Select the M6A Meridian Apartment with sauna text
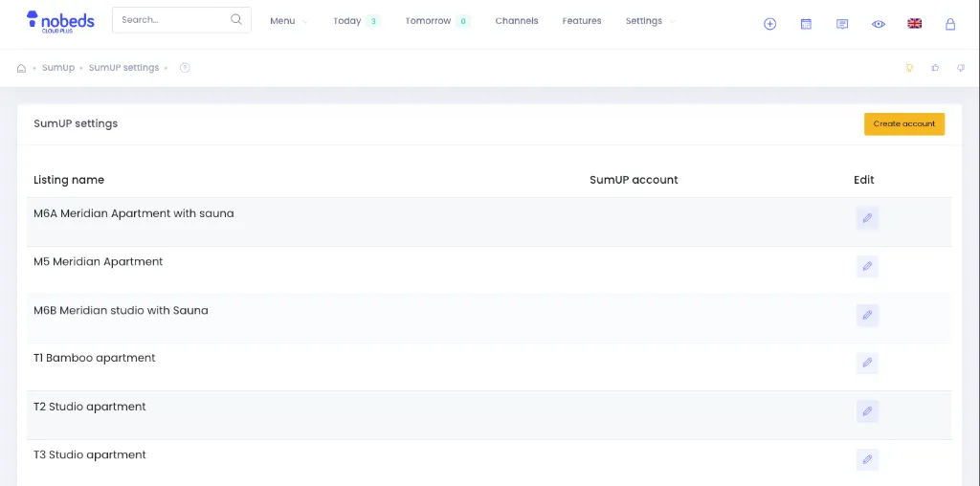This screenshot has height=486, width=980. (134, 213)
